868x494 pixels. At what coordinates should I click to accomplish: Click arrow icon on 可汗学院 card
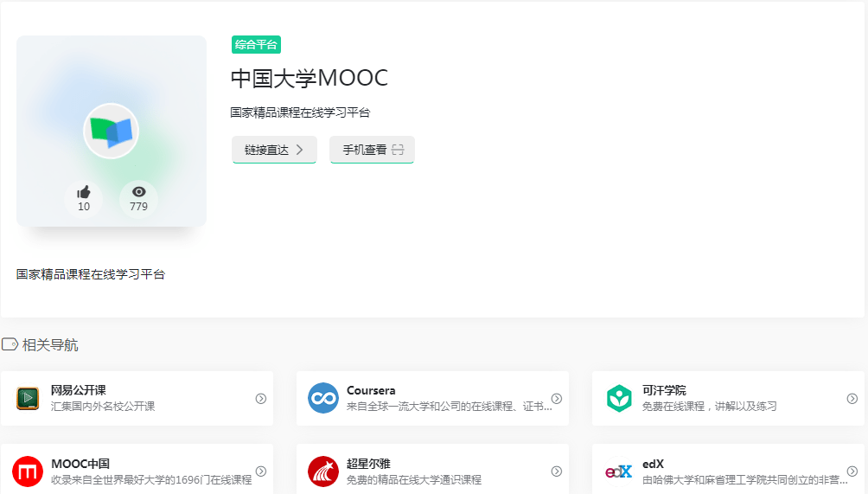coord(852,399)
